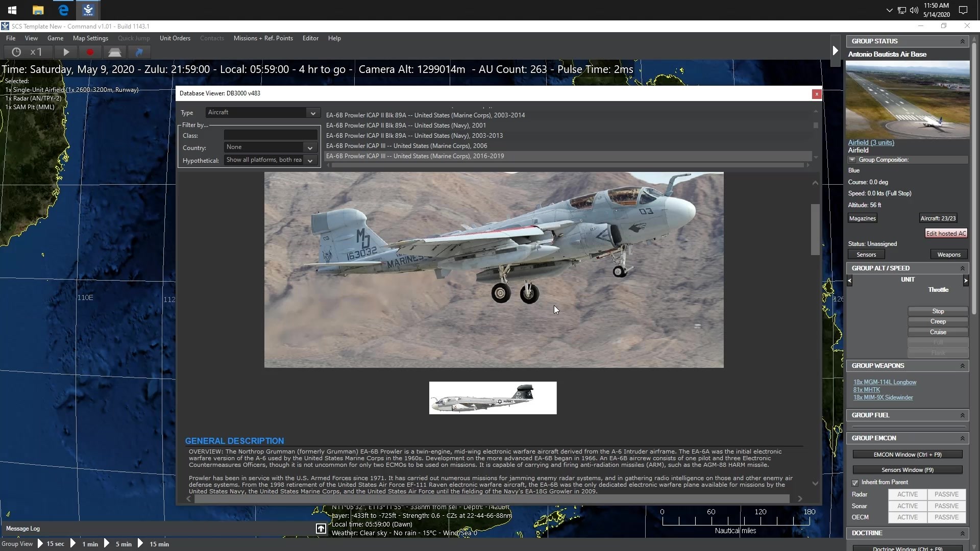The image size is (980, 551).
Task: Collapse the GROUP ALT / SPEED panel
Action: tap(962, 268)
